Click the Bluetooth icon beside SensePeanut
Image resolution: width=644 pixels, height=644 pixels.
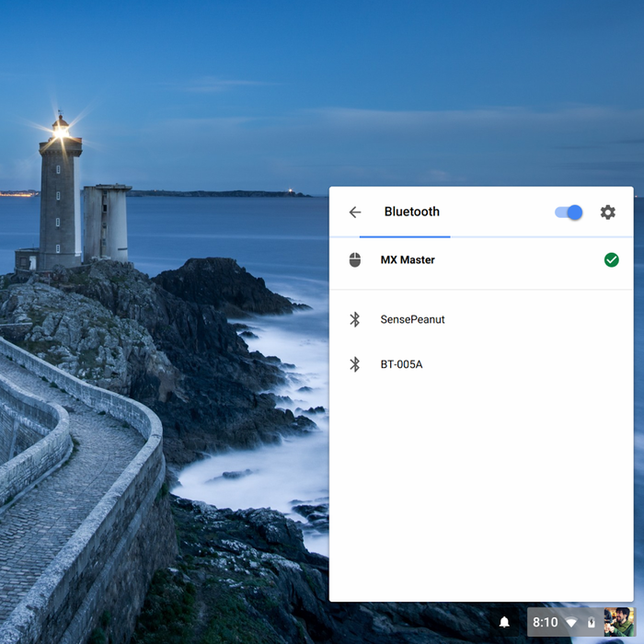(355, 319)
